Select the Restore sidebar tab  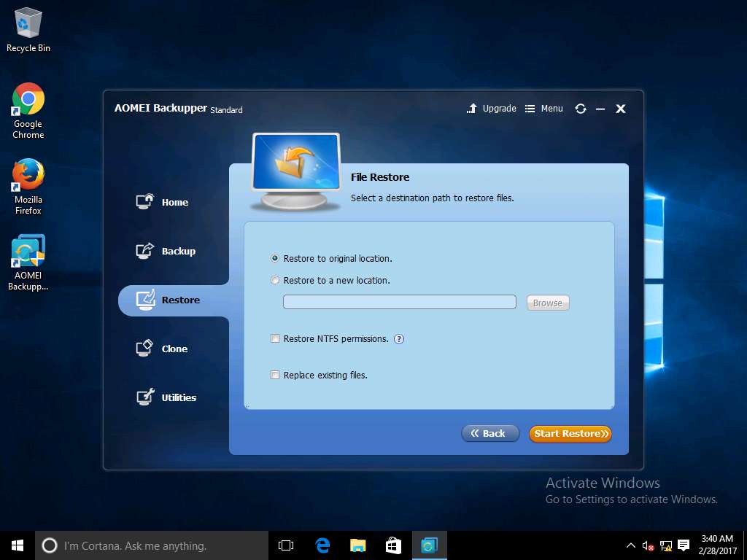[174, 300]
